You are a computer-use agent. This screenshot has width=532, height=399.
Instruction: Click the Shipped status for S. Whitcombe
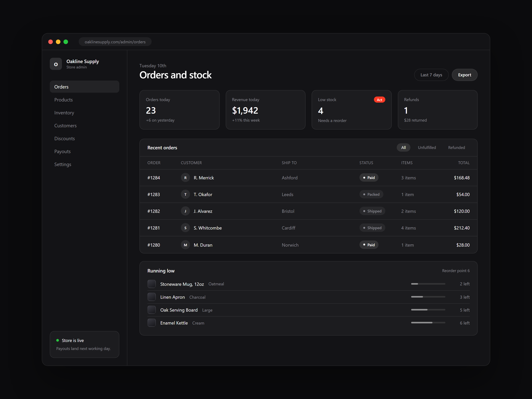click(372, 228)
